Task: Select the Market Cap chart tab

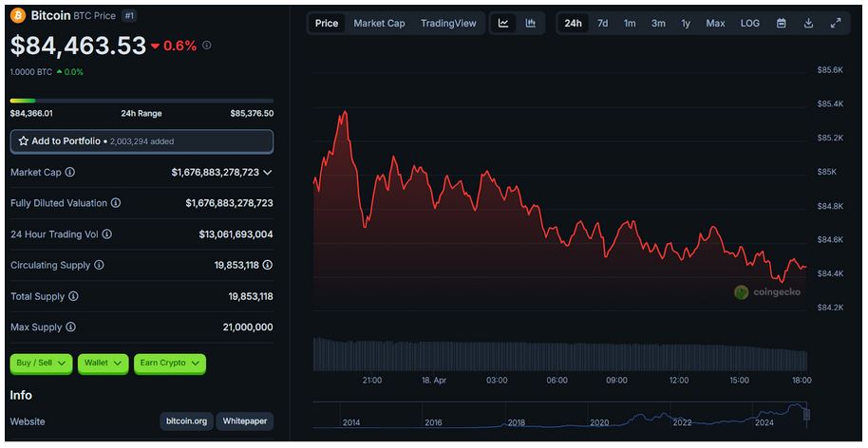Action: click(379, 23)
